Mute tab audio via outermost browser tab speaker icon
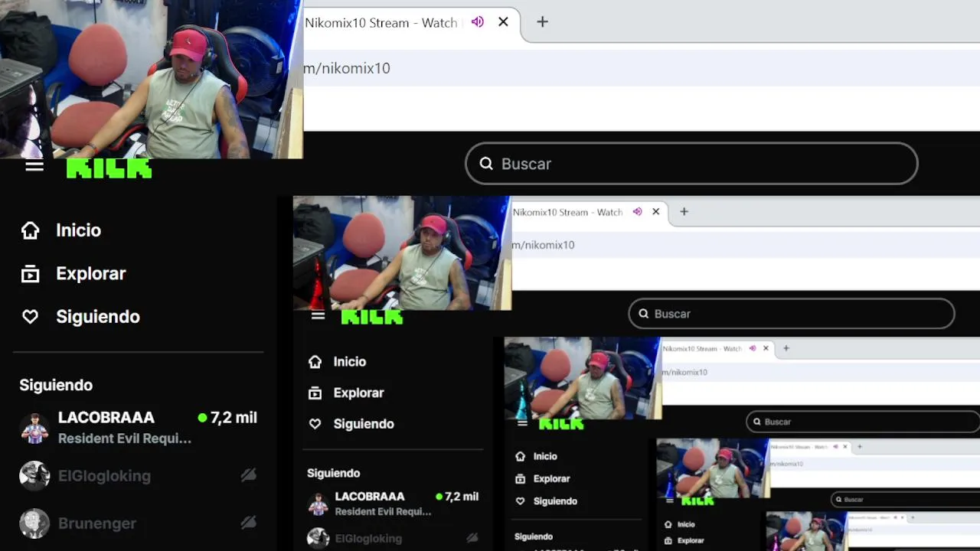 [478, 22]
